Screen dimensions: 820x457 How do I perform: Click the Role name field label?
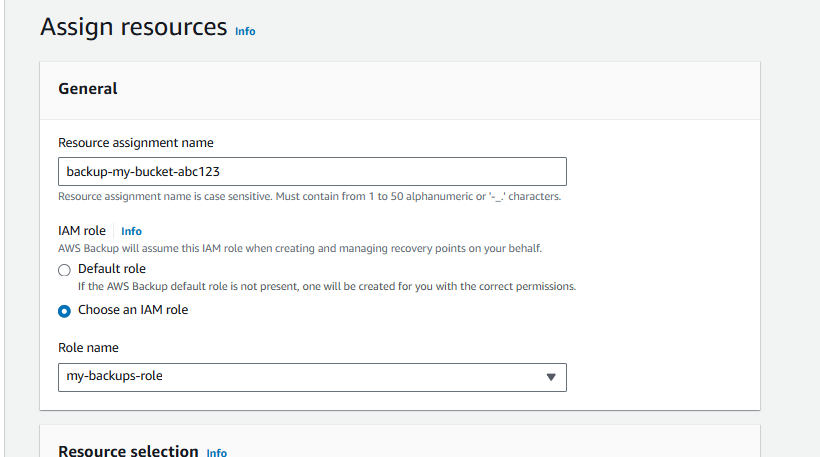pos(88,348)
